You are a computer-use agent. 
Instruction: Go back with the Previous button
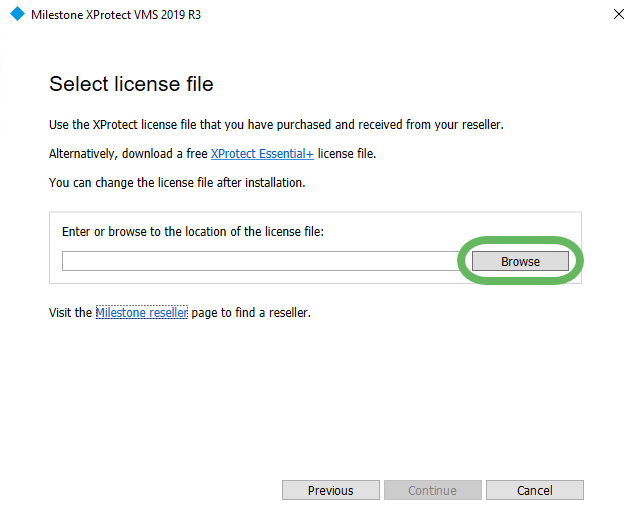click(330, 490)
